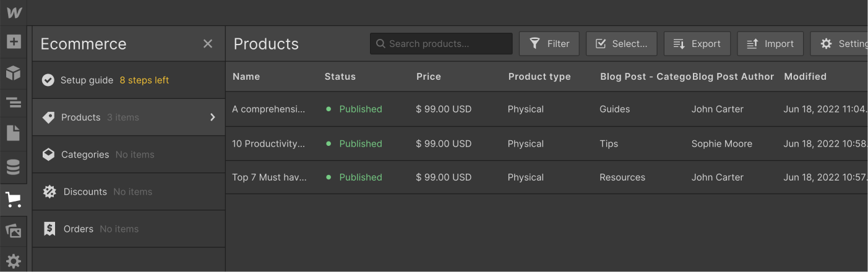The height and width of the screenshot is (272, 868).
Task: Open the Discounts section
Action: tap(85, 192)
